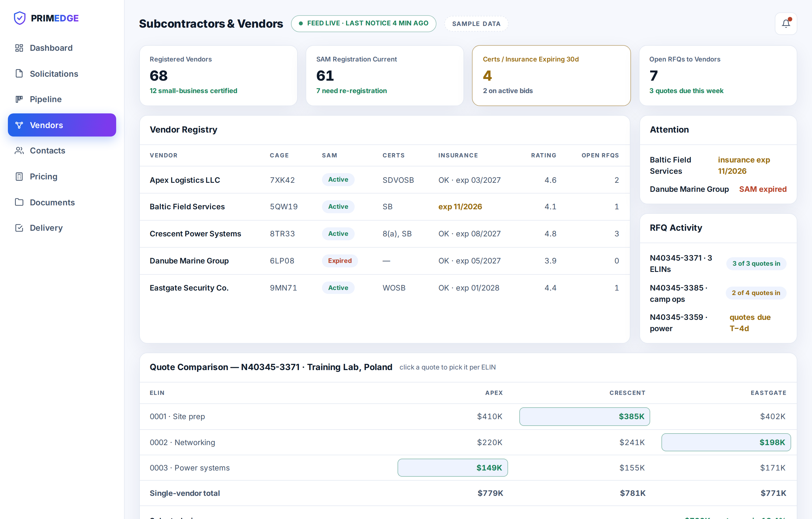This screenshot has width=812, height=519.
Task: Click the RATING column header
Action: click(544, 155)
